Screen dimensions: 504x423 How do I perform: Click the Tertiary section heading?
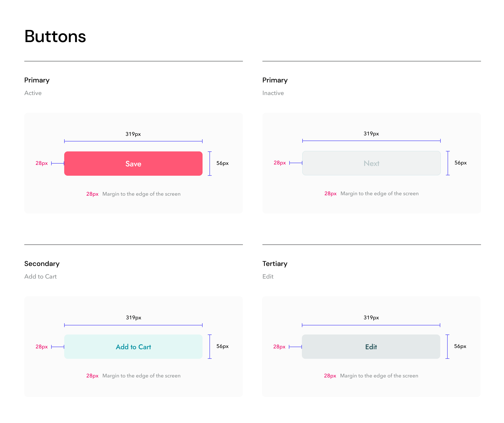pos(275,263)
